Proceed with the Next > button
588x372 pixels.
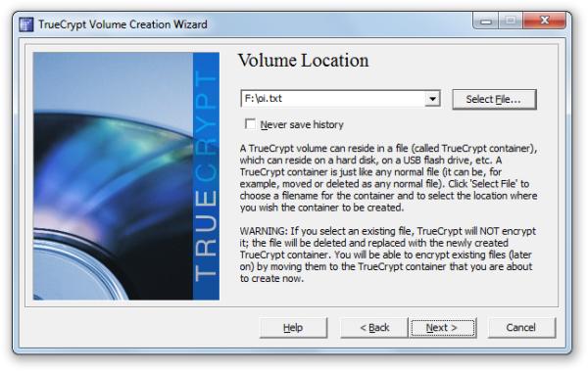(443, 328)
